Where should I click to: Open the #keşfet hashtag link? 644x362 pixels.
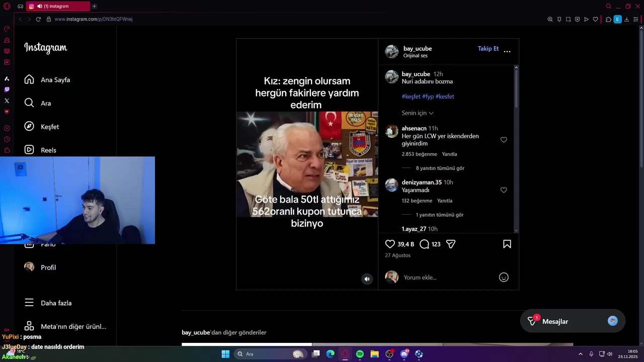tap(411, 97)
